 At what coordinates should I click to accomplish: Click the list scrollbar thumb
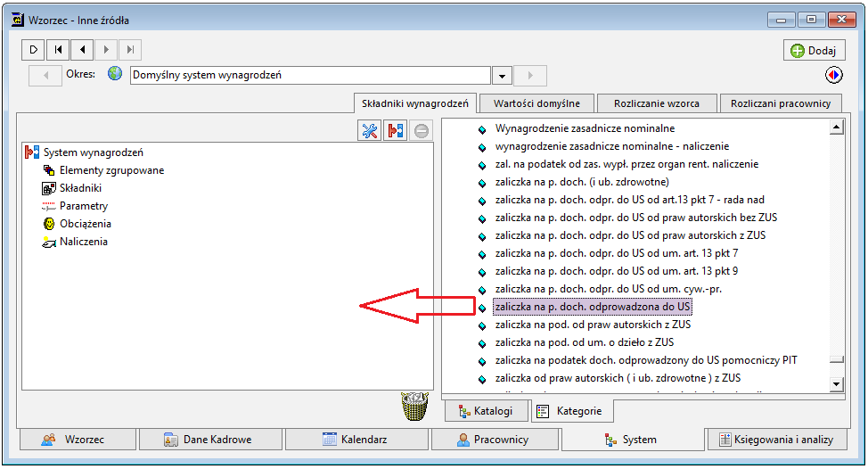(837, 359)
